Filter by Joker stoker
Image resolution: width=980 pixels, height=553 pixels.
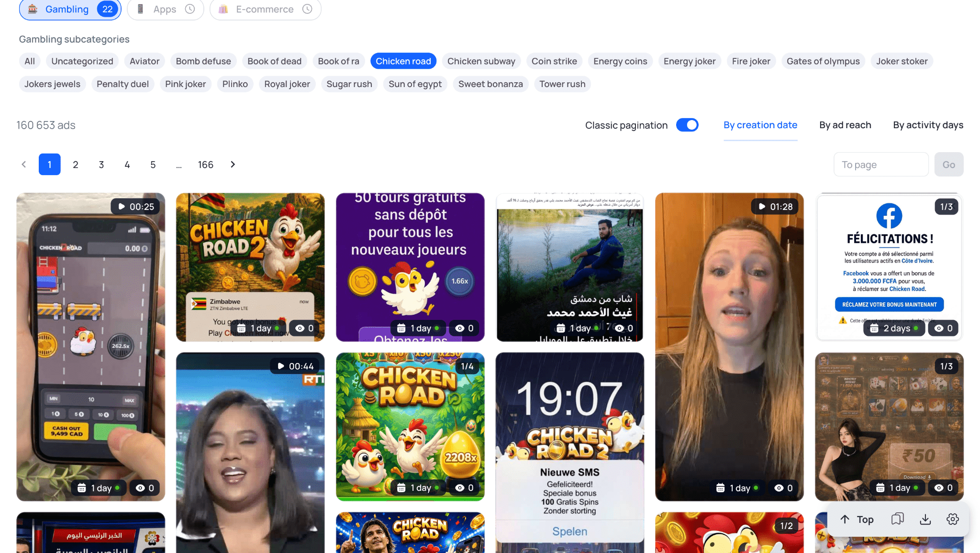(x=902, y=61)
